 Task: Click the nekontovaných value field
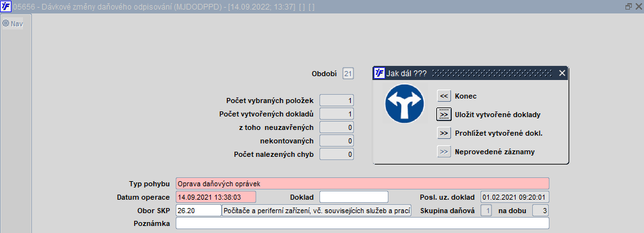click(336, 141)
